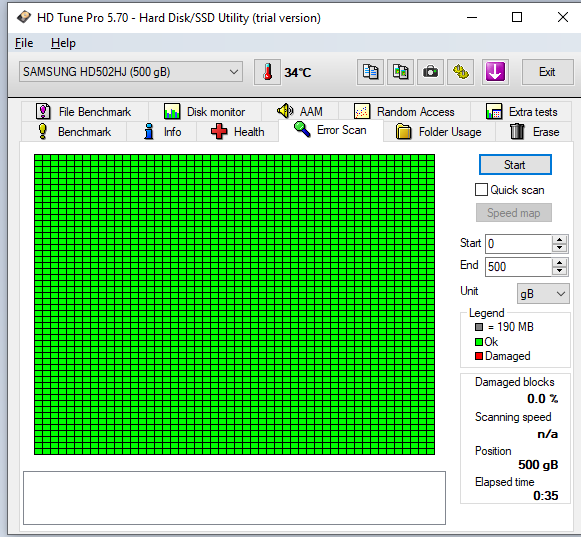Click the thermometer temperature icon
581x537 pixels.
pyautogui.click(x=267, y=72)
